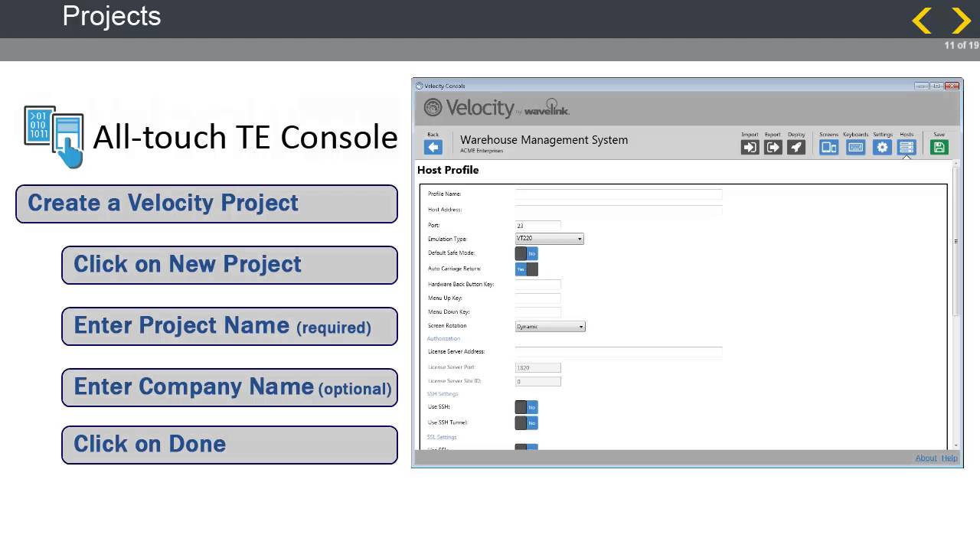980x551 pixels.
Task: Click the ACME Enterprises company text
Action: click(x=482, y=151)
